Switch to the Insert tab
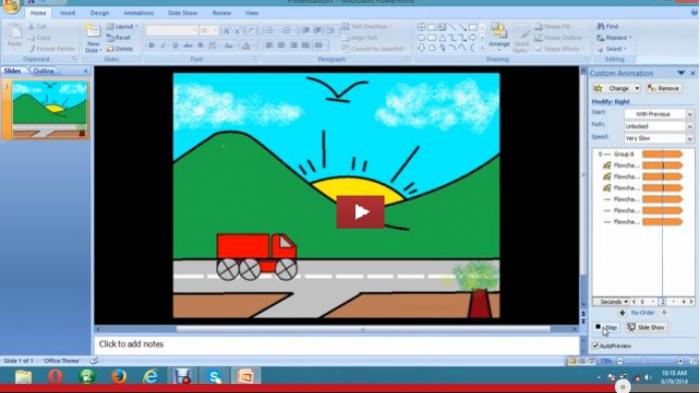Screen dimensions: 700x393 pos(68,13)
